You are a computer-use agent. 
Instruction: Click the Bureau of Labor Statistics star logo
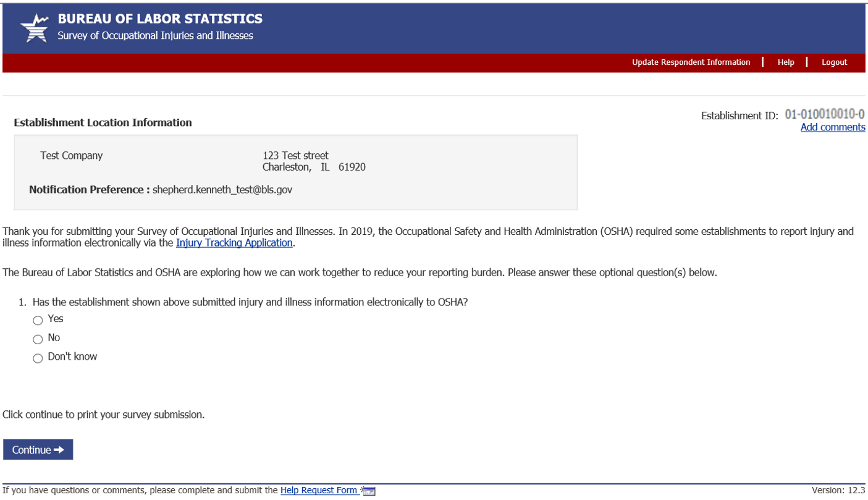click(34, 28)
